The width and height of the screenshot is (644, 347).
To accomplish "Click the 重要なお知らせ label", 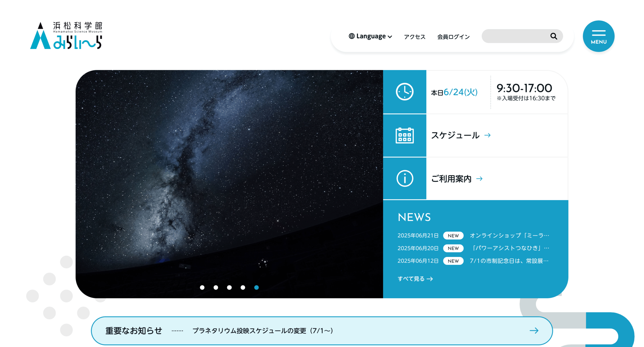I will click(134, 331).
